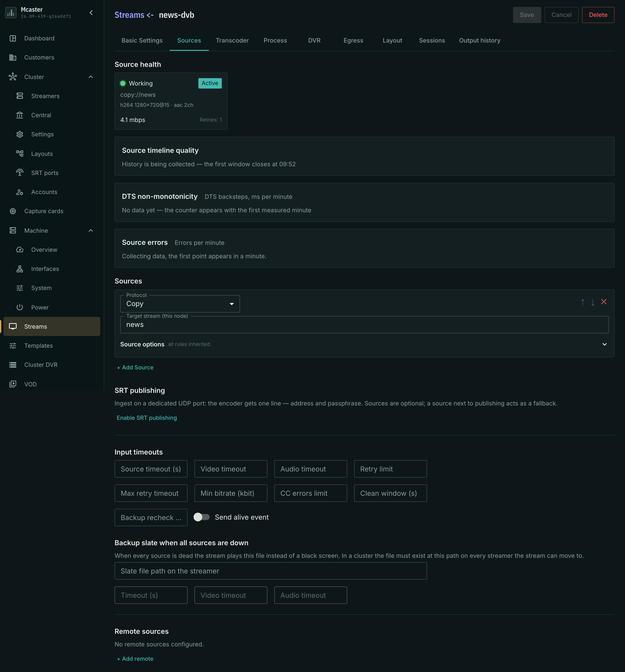Switch to the Egress tab
Image resolution: width=625 pixels, height=672 pixels.
click(353, 41)
